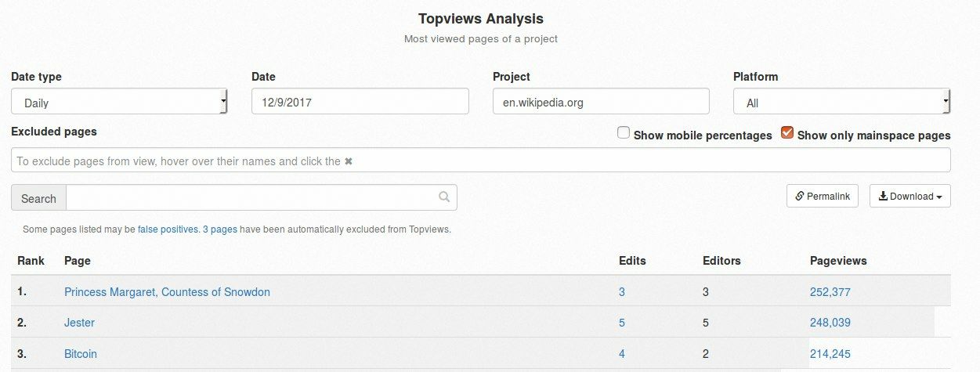The height and width of the screenshot is (372, 980).
Task: Sort table by Editors column header
Action: pos(721,261)
